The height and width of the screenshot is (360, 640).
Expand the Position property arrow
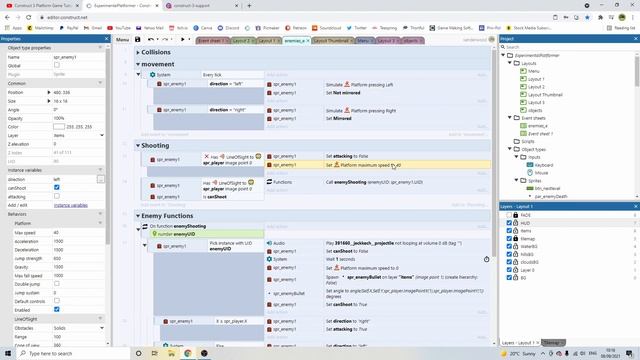click(x=49, y=92)
